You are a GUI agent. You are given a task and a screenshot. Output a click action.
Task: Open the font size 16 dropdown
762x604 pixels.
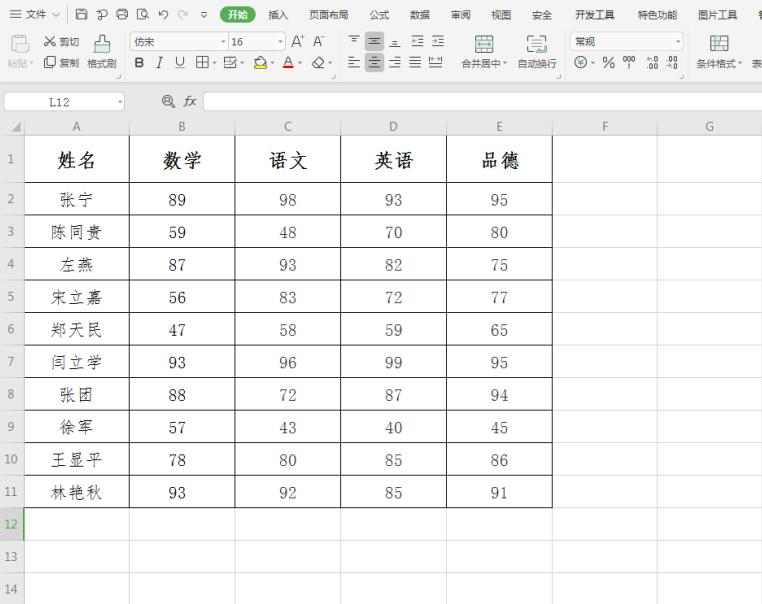[280, 42]
